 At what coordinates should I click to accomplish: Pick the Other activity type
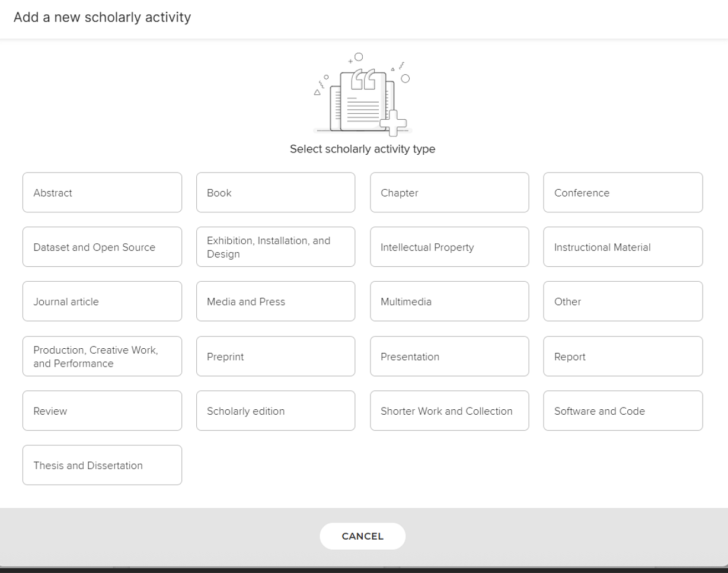click(623, 301)
